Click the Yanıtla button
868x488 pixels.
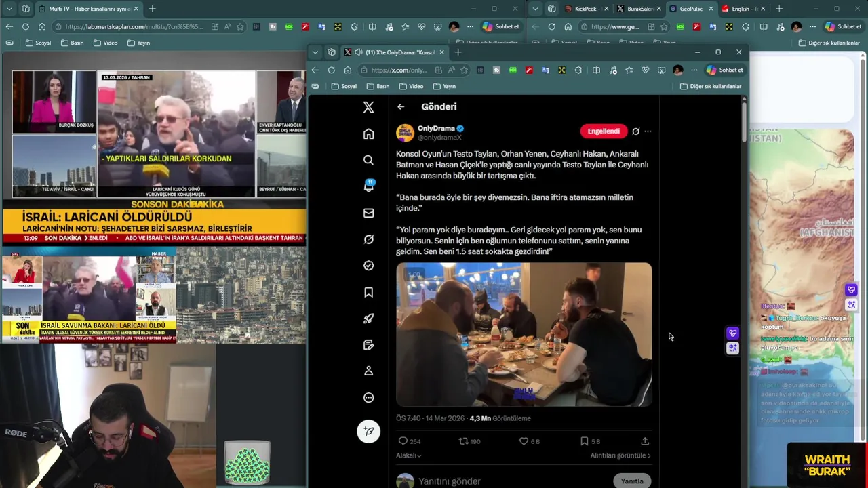pos(632,481)
